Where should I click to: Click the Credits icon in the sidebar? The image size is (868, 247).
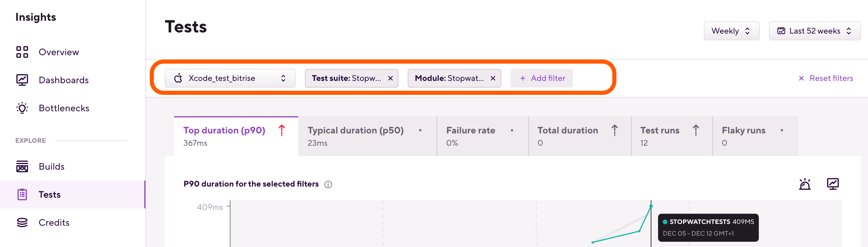pos(22,222)
